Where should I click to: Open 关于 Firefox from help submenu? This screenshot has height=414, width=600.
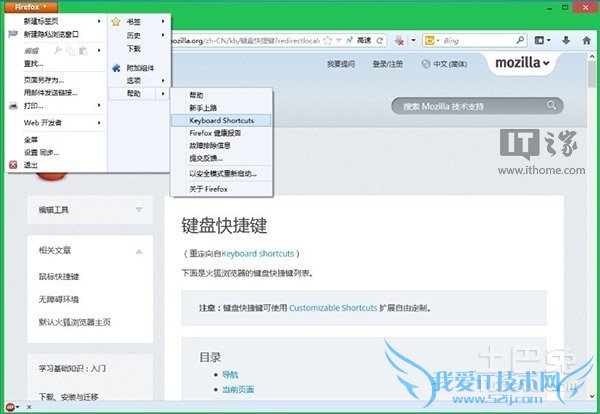[209, 189]
